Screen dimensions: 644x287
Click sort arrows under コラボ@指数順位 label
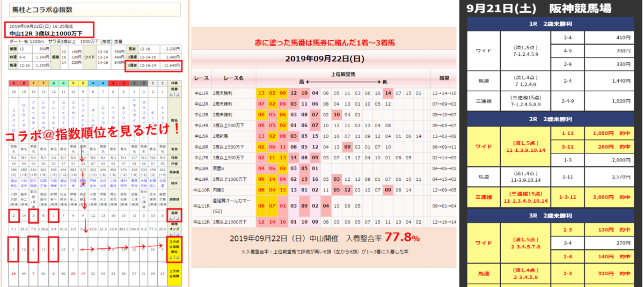[x=174, y=257]
